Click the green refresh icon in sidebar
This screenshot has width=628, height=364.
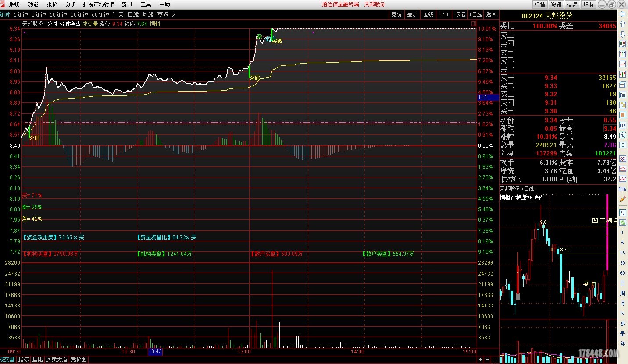pyautogui.click(x=622, y=223)
